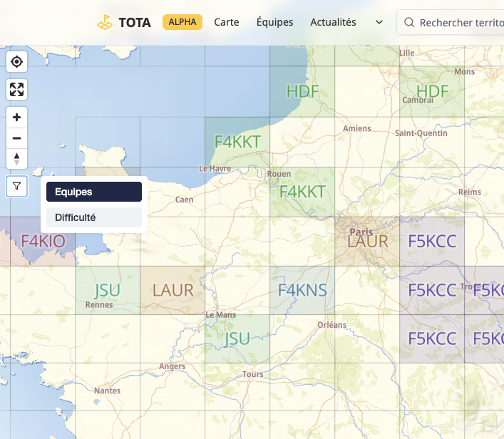The width and height of the screenshot is (504, 439).
Task: Click the Actualités navigation link
Action: point(333,22)
